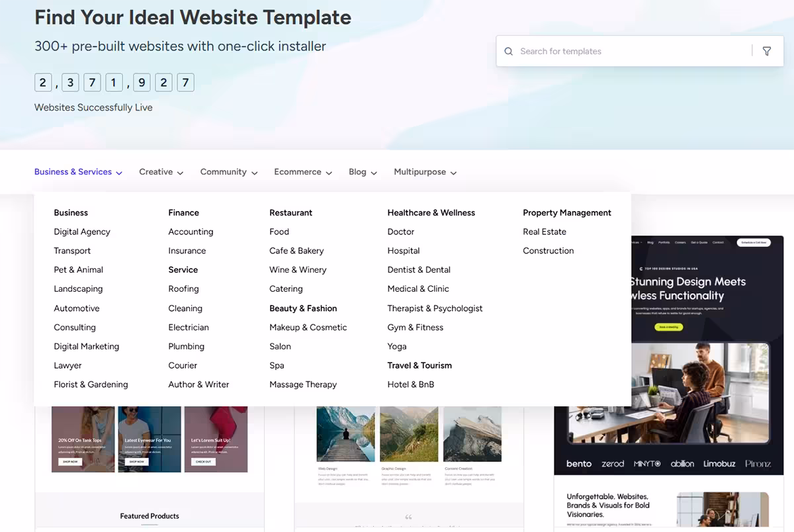Open Consulting templates

coord(75,328)
